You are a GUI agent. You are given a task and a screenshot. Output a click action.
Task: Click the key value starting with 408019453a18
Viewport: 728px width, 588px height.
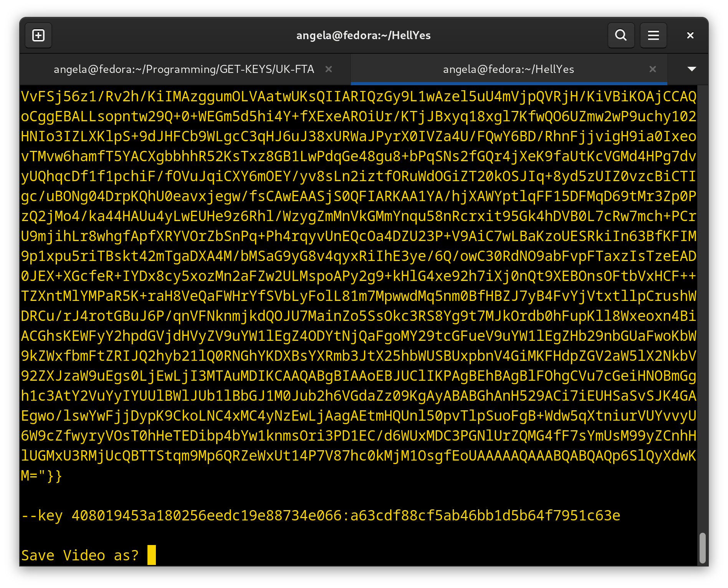click(346, 515)
